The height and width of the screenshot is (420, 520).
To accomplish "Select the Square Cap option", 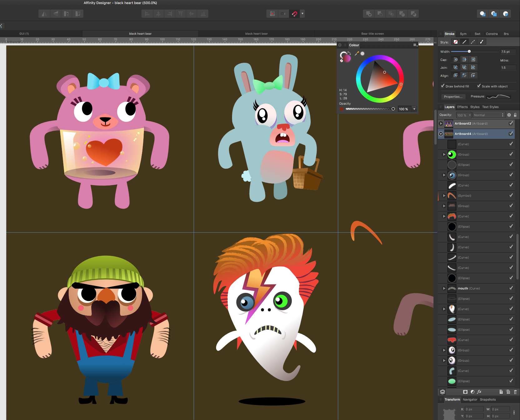I will point(473,59).
